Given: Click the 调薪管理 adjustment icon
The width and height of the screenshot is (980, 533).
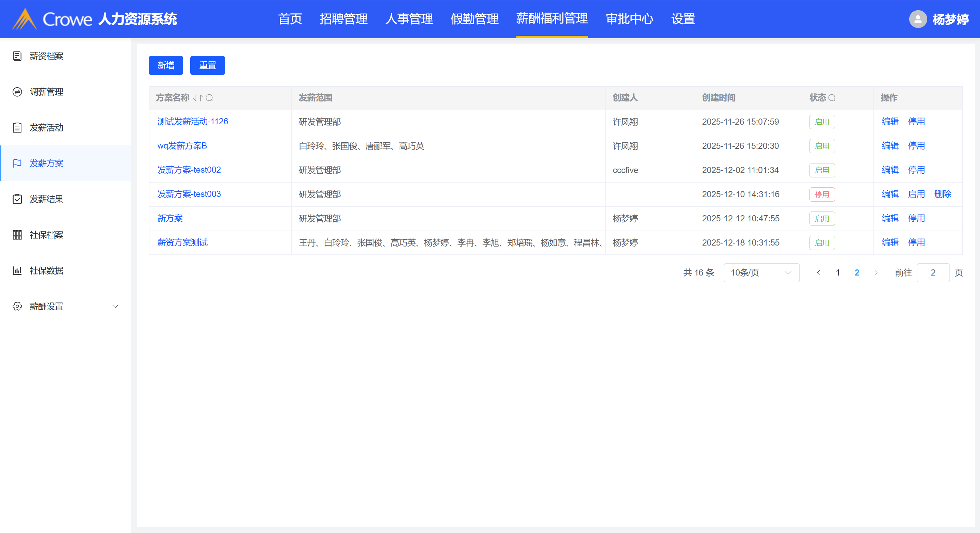Looking at the screenshot, I should (x=17, y=92).
